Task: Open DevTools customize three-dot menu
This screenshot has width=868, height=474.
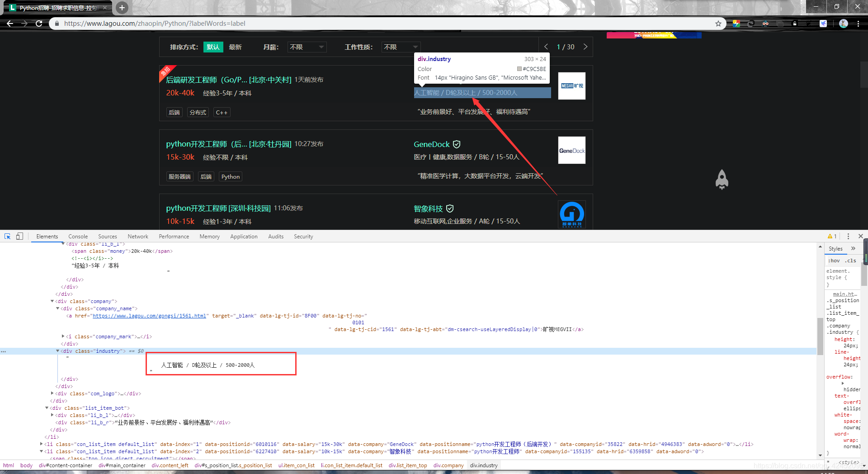Action: coord(848,236)
